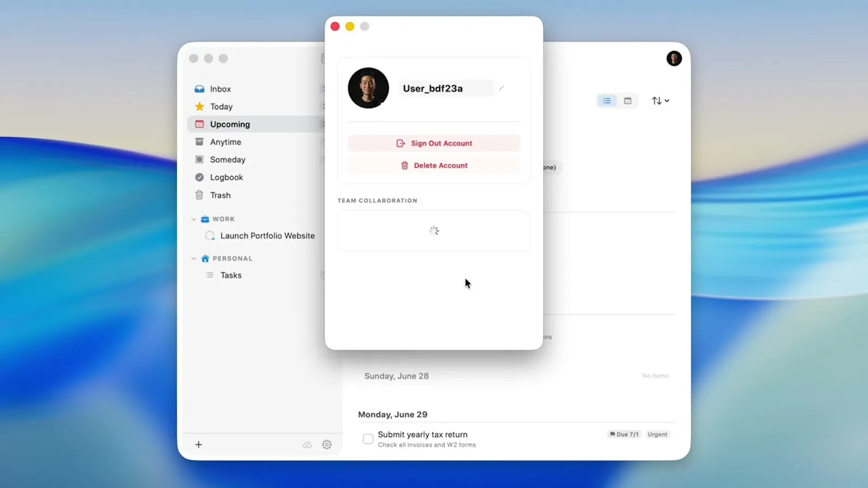Click the Launch Portfolio Website progress circle
This screenshot has height=488, width=868.
click(x=210, y=236)
